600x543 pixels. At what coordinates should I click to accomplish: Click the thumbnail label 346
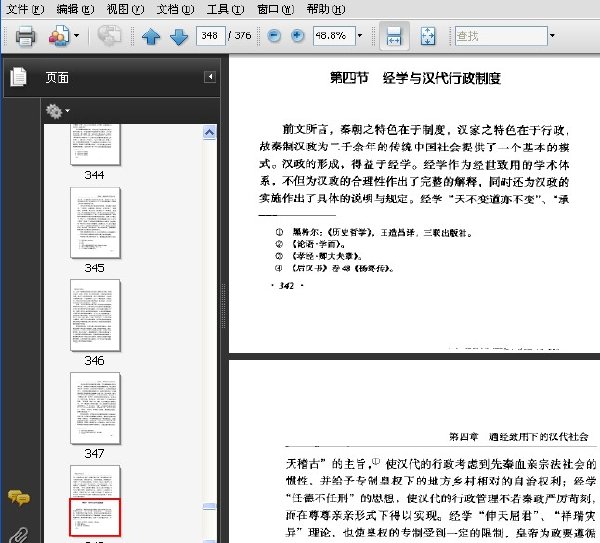[95, 360]
